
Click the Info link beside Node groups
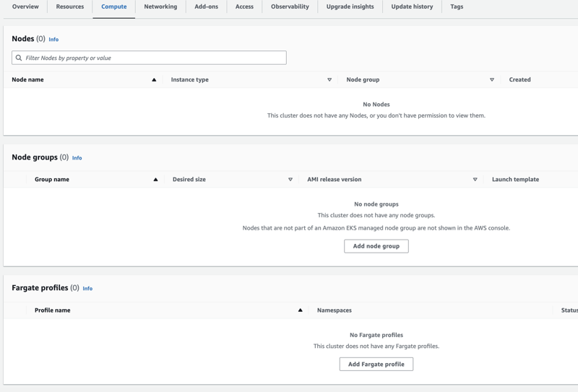coord(77,157)
